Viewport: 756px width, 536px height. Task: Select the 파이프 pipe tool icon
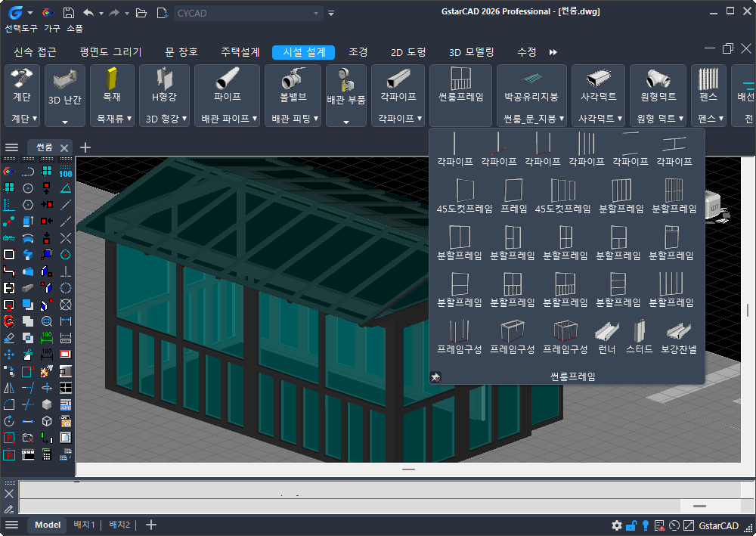227,80
